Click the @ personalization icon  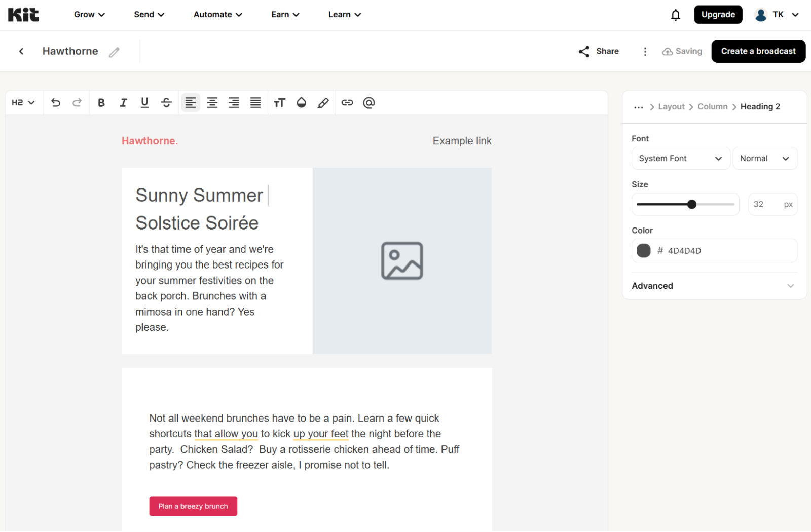369,103
